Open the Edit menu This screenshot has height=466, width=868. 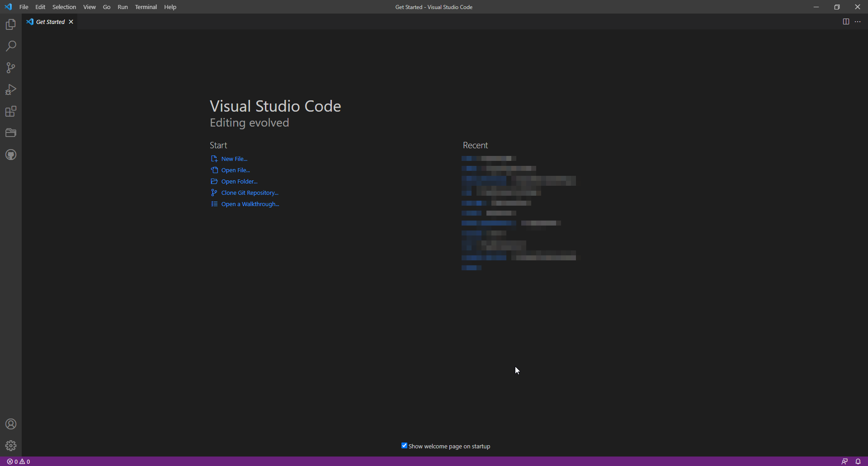click(x=40, y=7)
